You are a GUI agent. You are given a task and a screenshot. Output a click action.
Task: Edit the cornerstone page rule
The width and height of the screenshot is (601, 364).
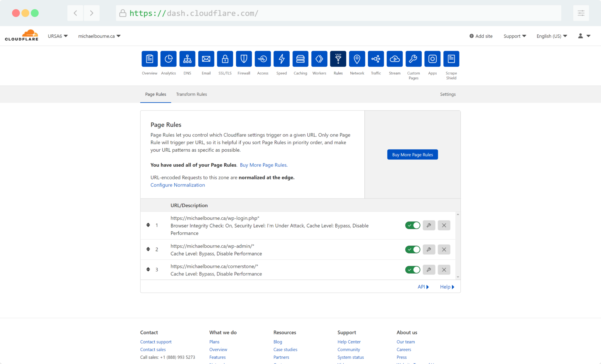click(429, 270)
